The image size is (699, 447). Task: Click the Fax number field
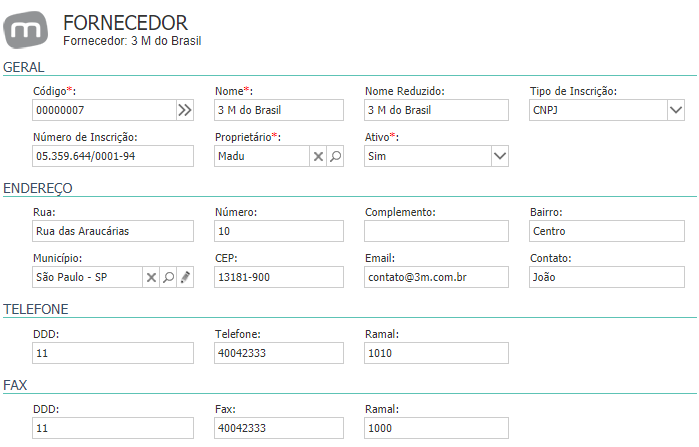279,428
